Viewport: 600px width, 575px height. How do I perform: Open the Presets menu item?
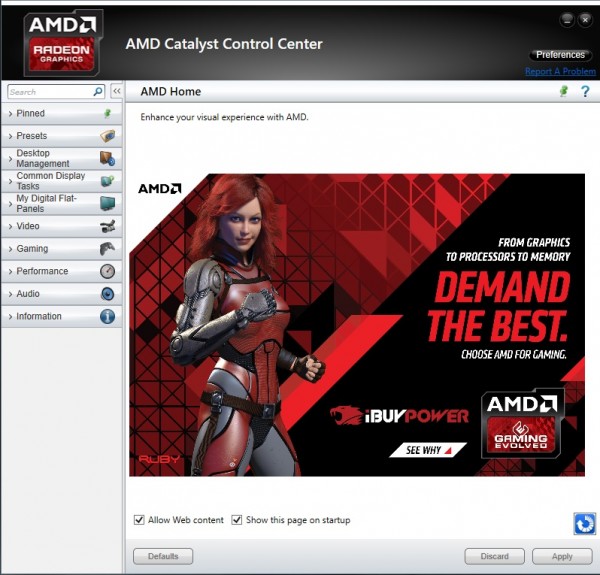click(x=62, y=136)
